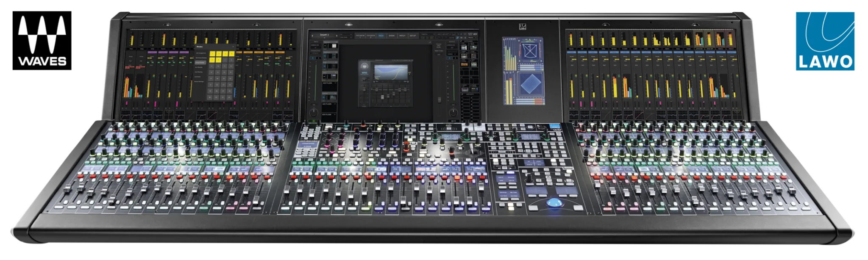Click the SHOW button in top bar
This screenshot has width=868, height=260.
tap(391, 36)
